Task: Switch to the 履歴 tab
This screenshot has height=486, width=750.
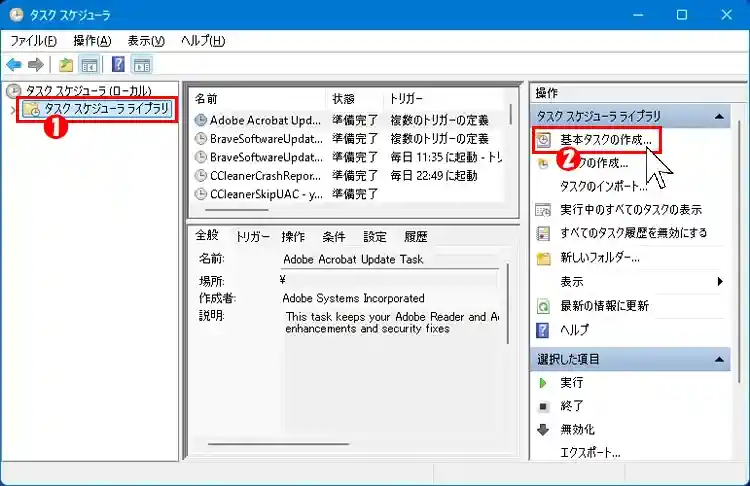Action: (x=416, y=237)
